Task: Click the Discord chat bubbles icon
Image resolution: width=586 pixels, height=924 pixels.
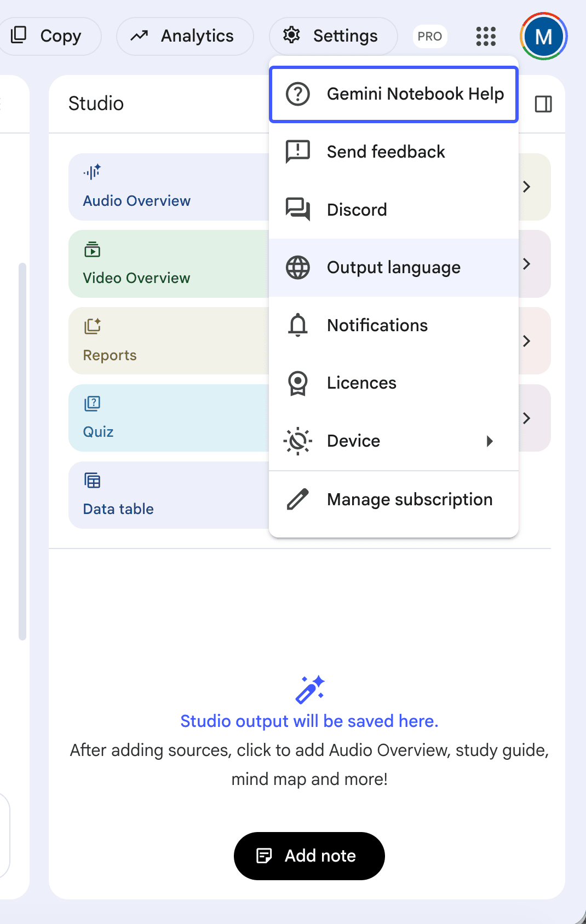Action: (298, 209)
